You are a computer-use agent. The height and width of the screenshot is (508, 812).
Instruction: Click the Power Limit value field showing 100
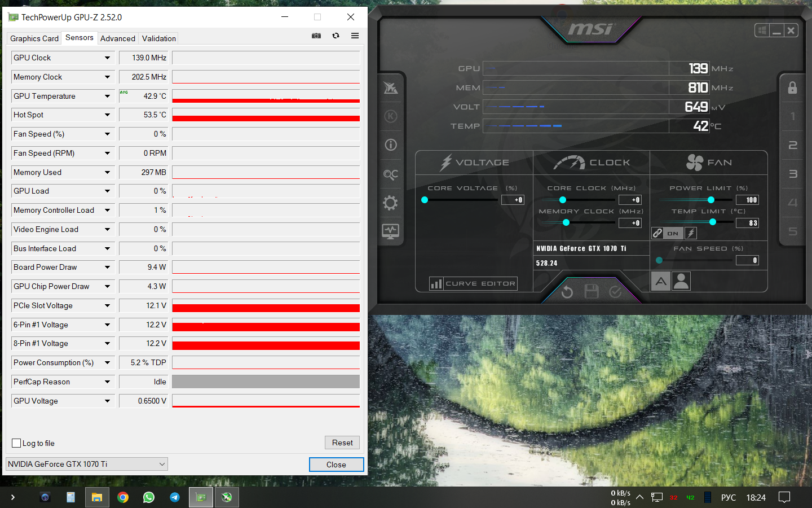point(748,200)
